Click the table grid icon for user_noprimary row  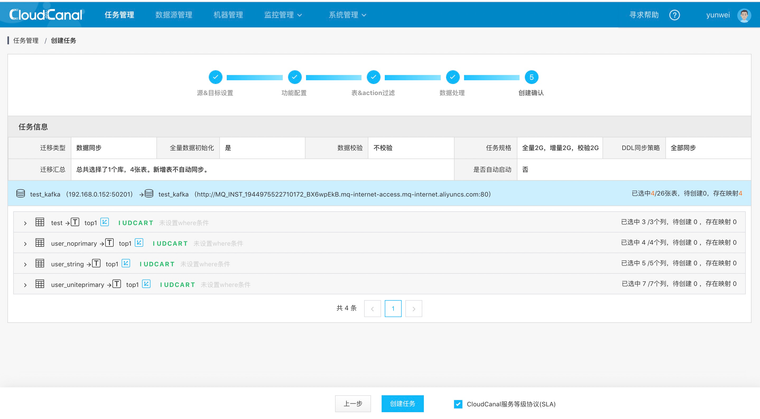pyautogui.click(x=40, y=242)
